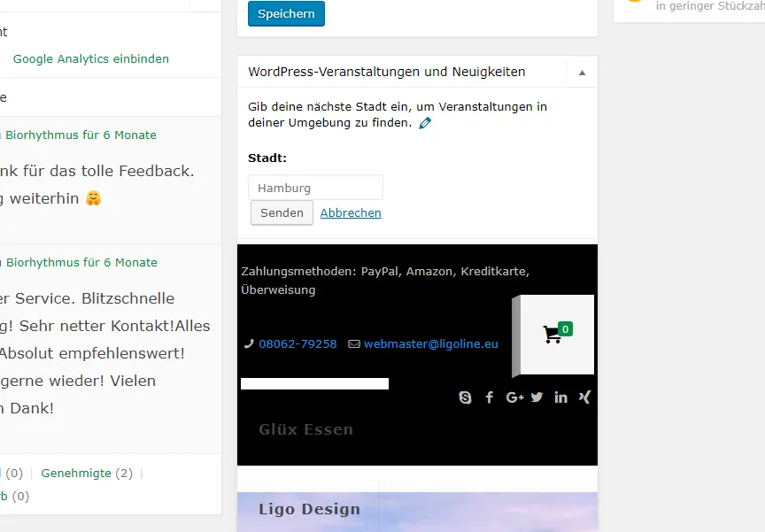Click the hugging emoji in comment

tap(93, 198)
